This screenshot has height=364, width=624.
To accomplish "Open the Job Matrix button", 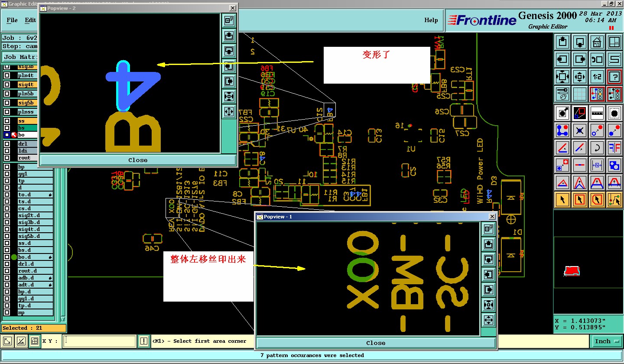I will pos(20,57).
